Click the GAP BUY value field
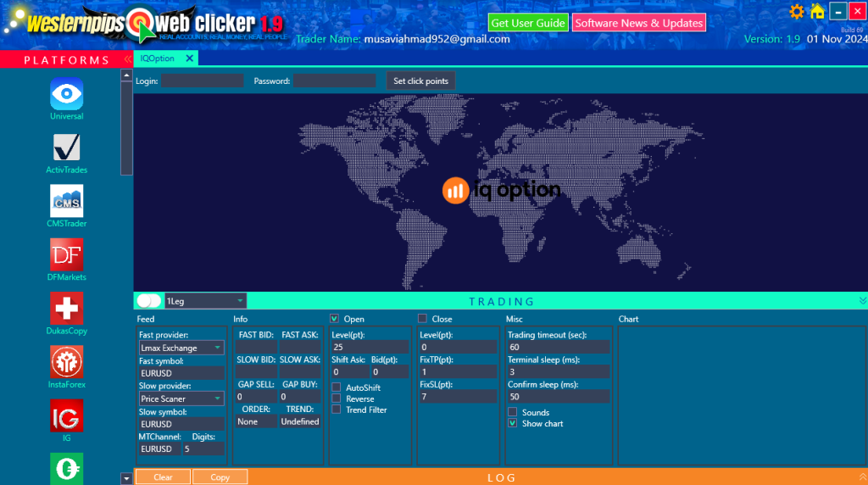The height and width of the screenshot is (485, 868). point(299,397)
